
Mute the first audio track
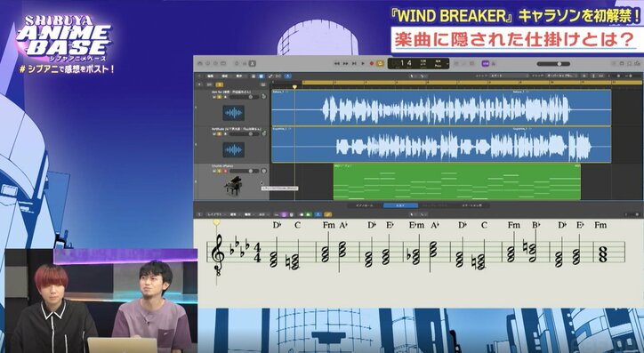click(213, 97)
